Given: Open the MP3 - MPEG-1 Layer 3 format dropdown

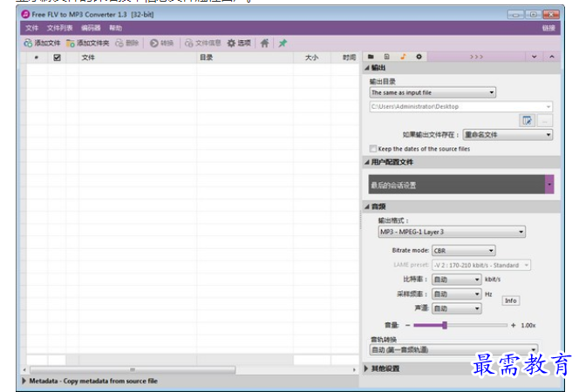Looking at the screenshot, I should [452, 232].
